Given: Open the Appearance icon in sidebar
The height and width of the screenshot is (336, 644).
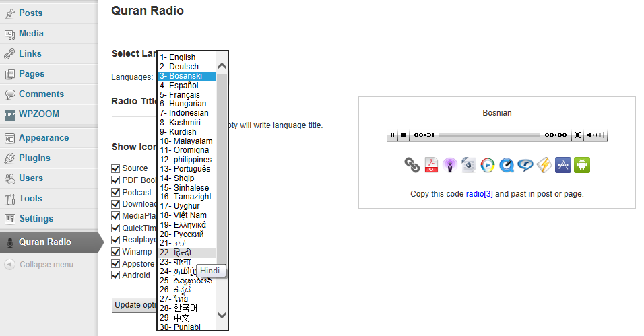Looking at the screenshot, I should [10, 139].
